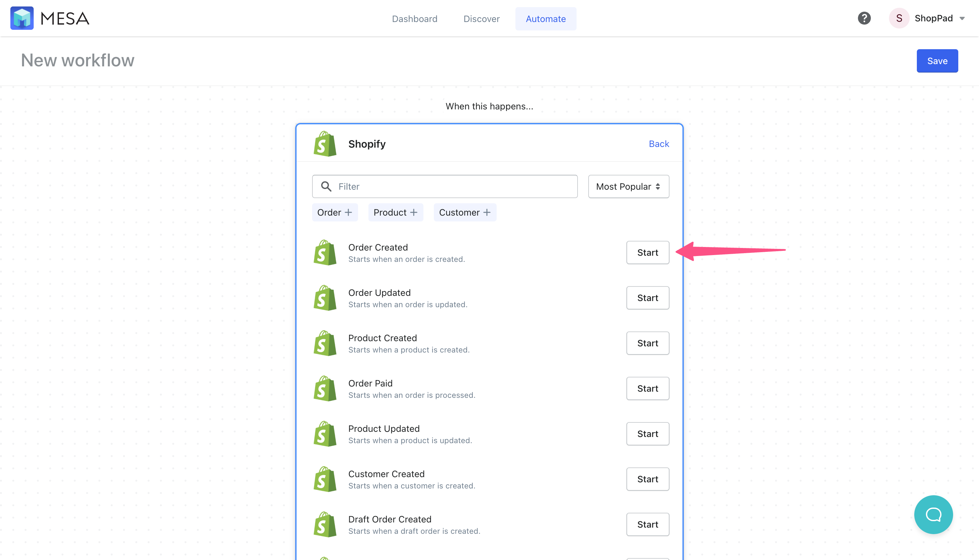Viewport: 979px width, 560px height.
Task: Go to the Dashboard tab
Action: coord(414,19)
